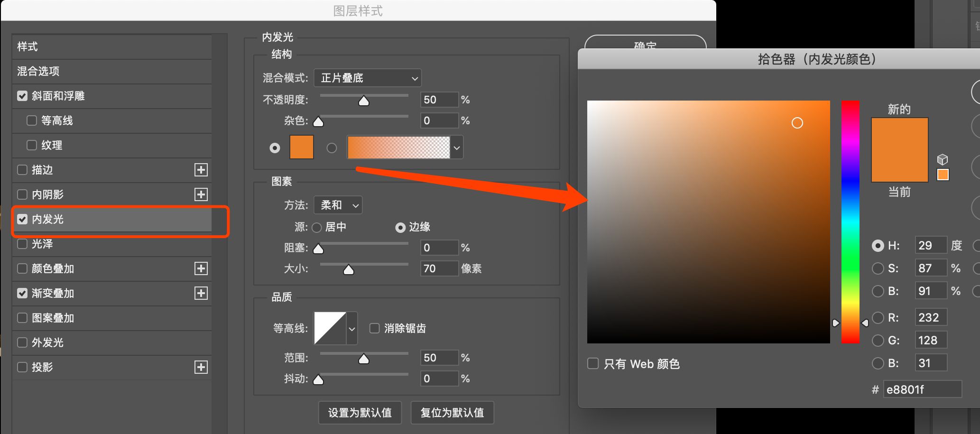Screen dimensions: 980x434
Task: Enable the 光泽 checkbox
Action: (x=22, y=244)
